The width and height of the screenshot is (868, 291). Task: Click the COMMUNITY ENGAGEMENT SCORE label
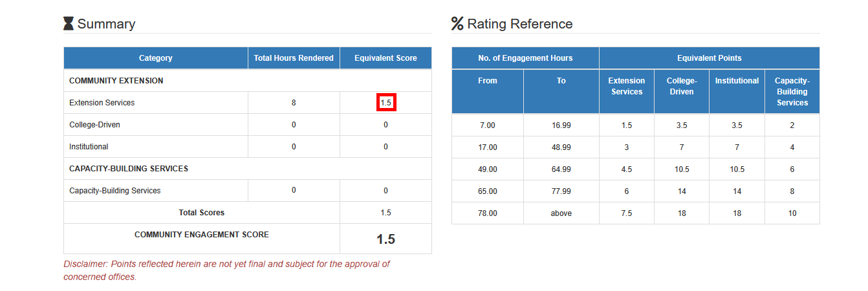pyautogui.click(x=202, y=235)
